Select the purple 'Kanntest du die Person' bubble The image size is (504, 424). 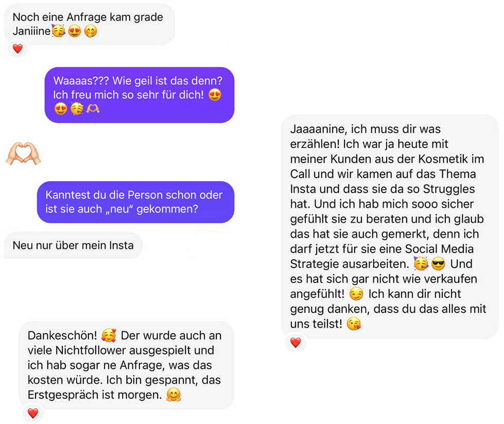coord(135,202)
